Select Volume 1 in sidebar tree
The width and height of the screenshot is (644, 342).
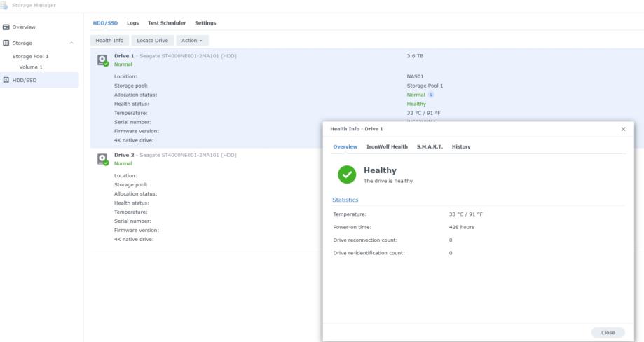coord(31,67)
